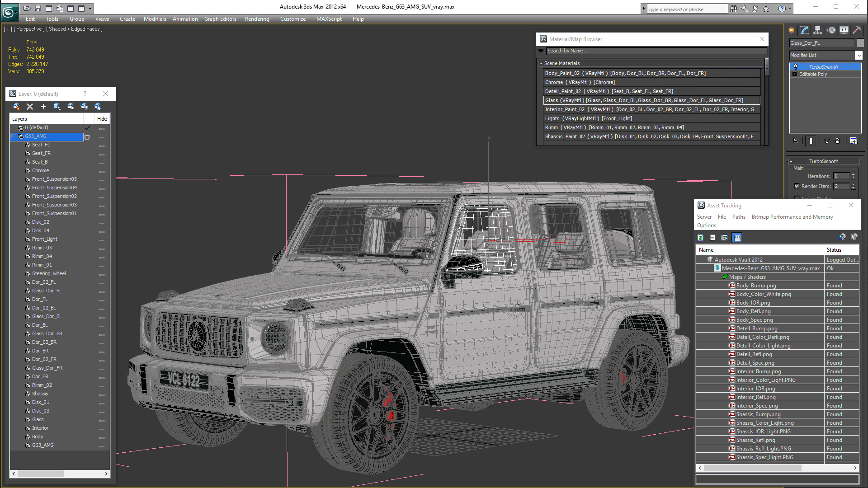Click the Favorites star icon

pyautogui.click(x=766, y=9)
